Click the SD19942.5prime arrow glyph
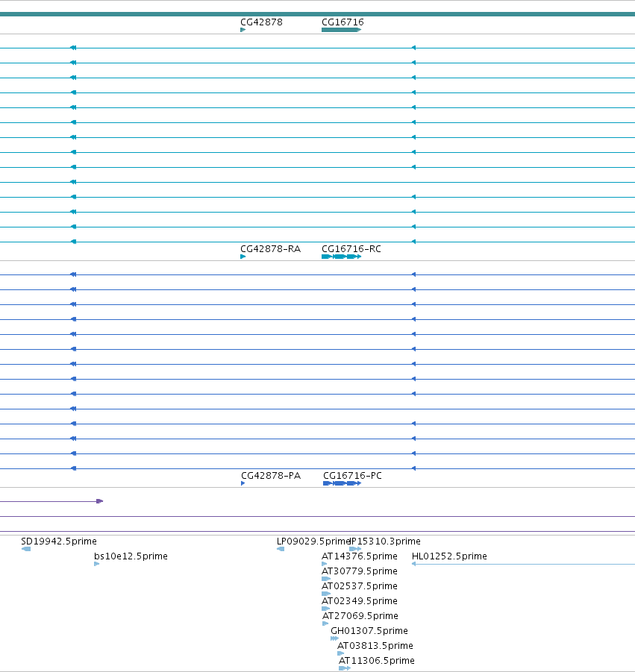Viewport: 635px width, 672px height. 25,549
